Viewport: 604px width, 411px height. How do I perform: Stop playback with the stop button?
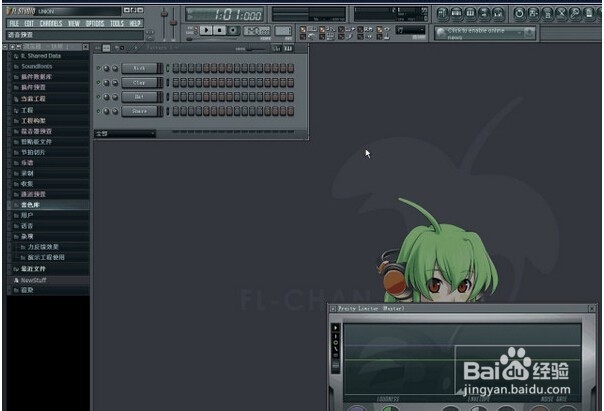coord(220,30)
